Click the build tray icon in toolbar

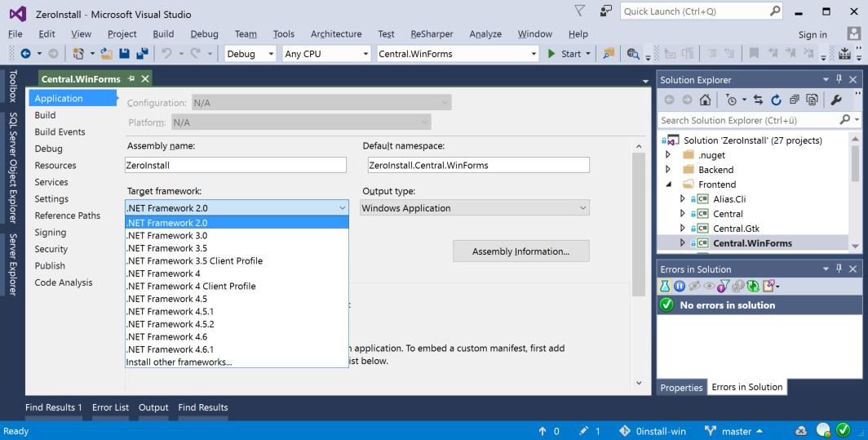coord(845,54)
